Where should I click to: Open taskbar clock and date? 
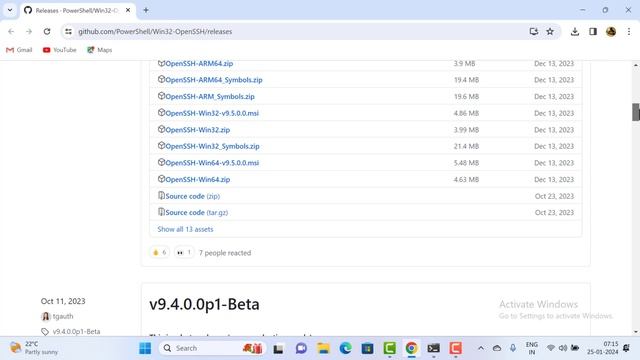(x=602, y=348)
